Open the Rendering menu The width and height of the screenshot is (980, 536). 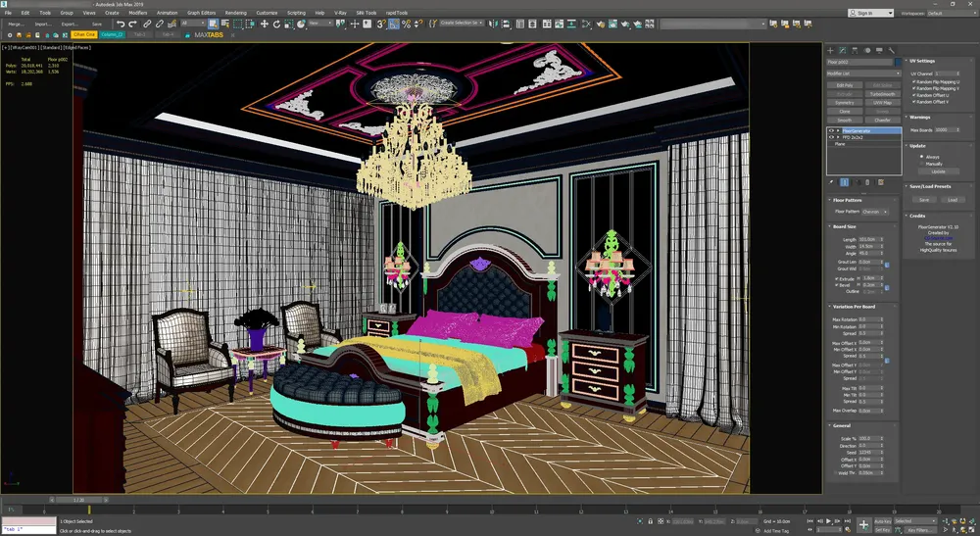[x=236, y=13]
